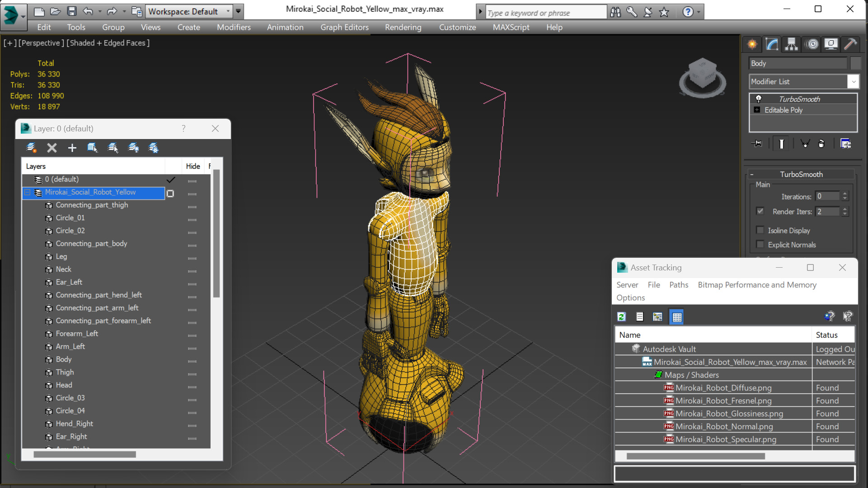Collapse the Mirokai_Social_Robot_Yellow layer tree
Viewport: 868px width, 488px height.
pos(27,192)
